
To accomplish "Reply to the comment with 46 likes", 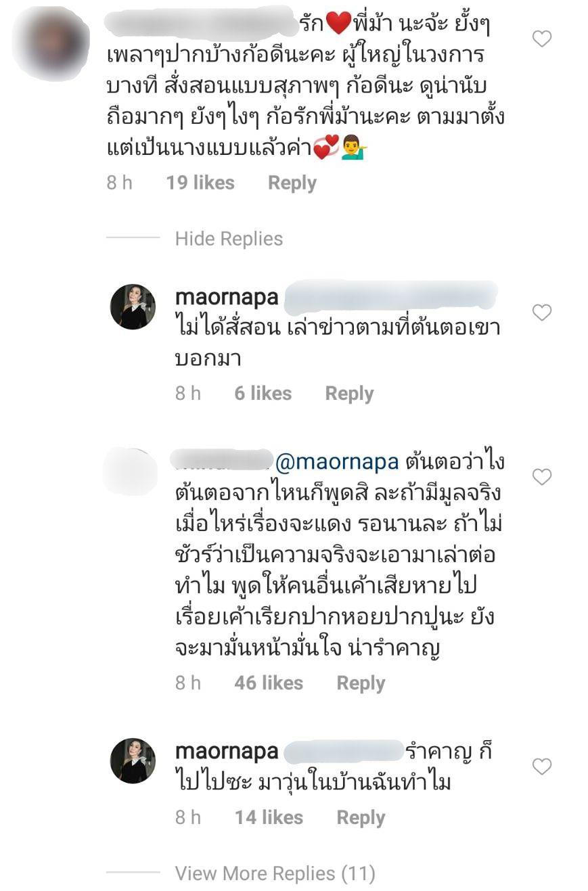I will coord(361,683).
